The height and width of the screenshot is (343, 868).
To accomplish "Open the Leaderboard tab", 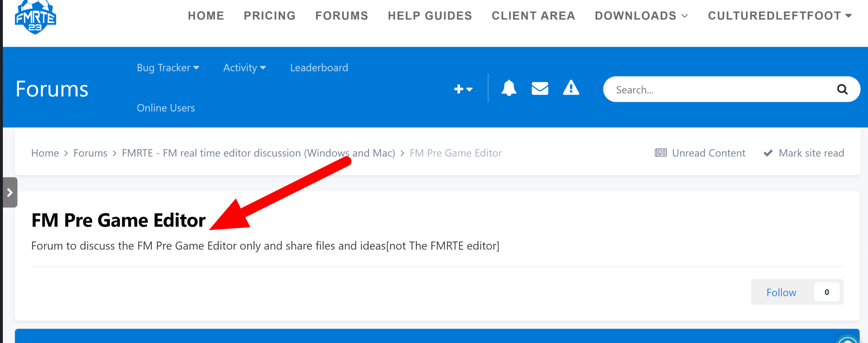I will click(319, 68).
